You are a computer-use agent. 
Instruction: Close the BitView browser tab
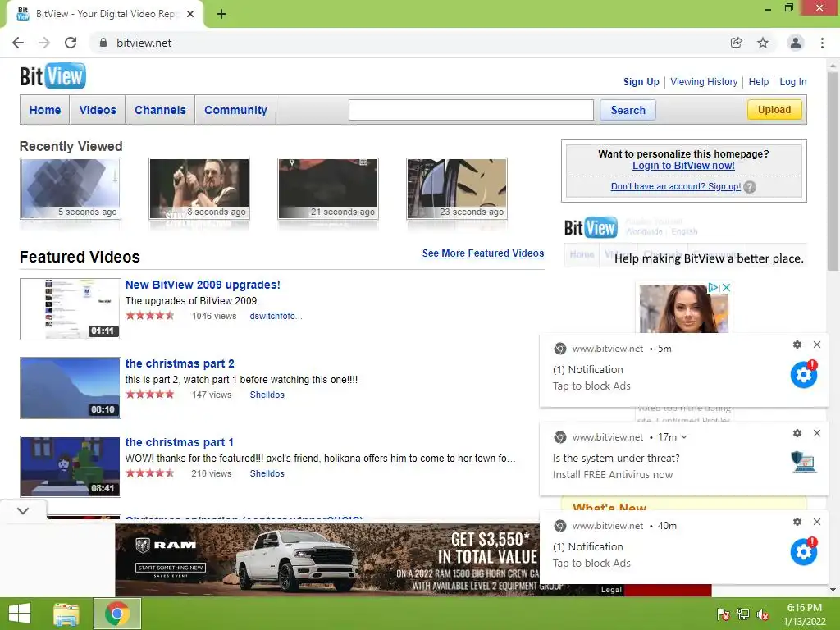(190, 14)
